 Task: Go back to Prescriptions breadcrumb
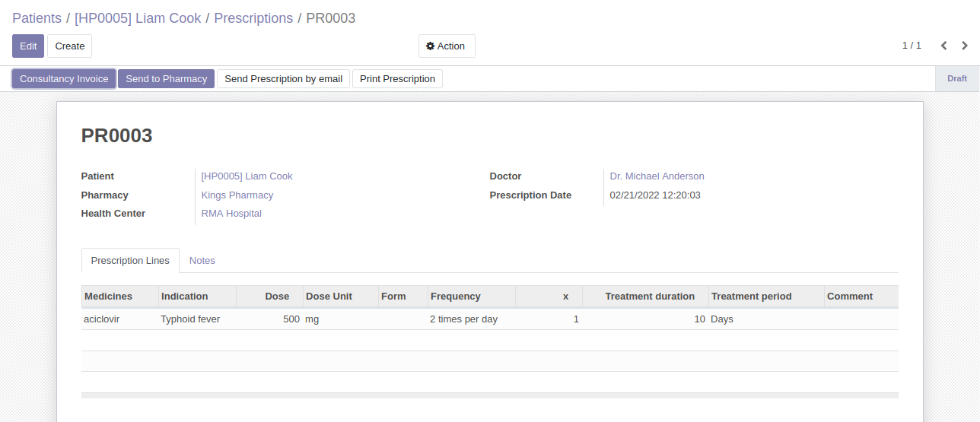pos(253,18)
